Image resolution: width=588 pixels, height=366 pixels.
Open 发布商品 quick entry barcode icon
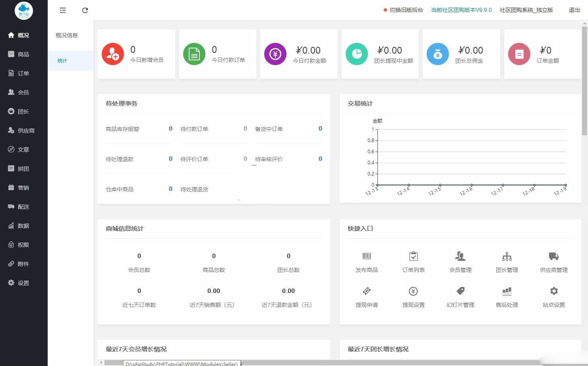point(366,256)
